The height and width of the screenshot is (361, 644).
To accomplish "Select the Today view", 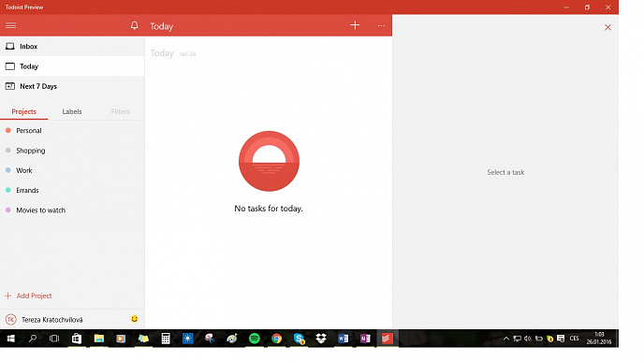I will pyautogui.click(x=72, y=66).
